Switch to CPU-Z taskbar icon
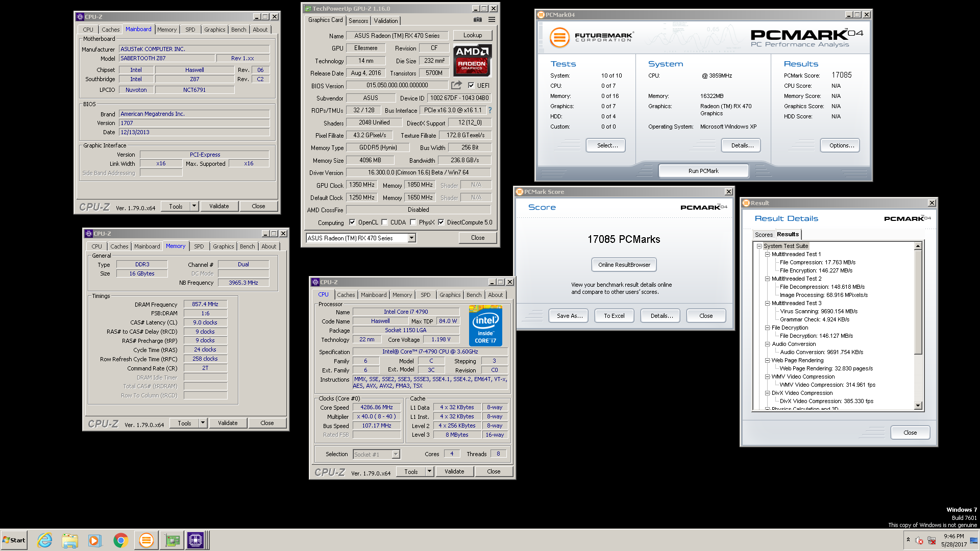 pos(195,540)
